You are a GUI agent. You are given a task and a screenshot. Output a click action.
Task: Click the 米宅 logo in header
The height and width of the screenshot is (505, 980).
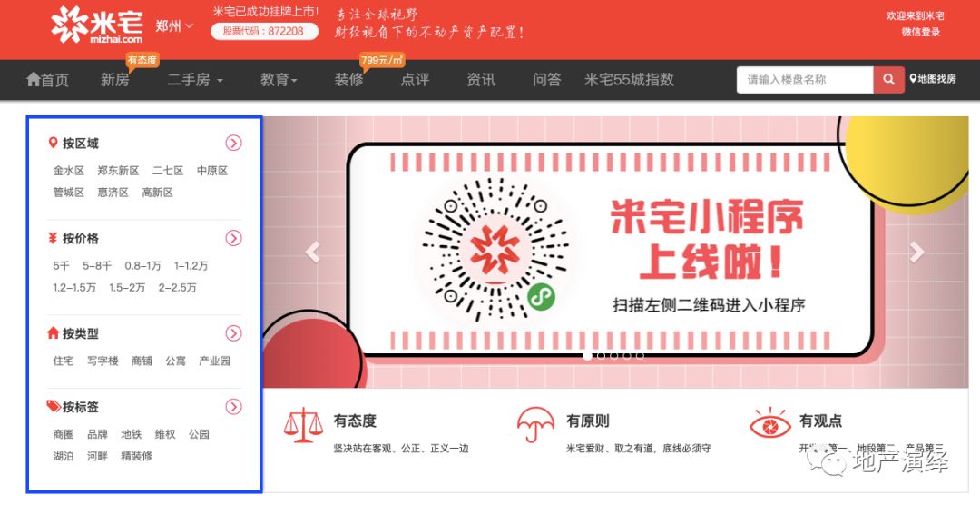97,25
